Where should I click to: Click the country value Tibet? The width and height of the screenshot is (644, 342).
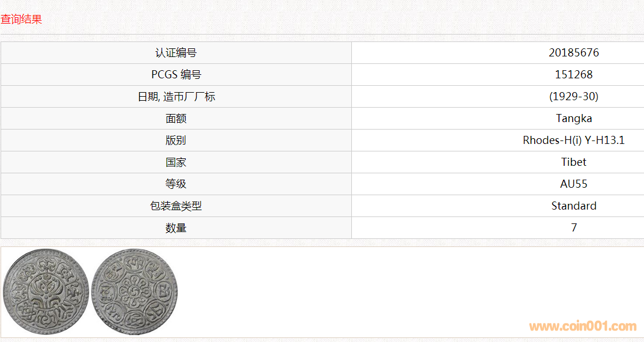[x=573, y=162]
